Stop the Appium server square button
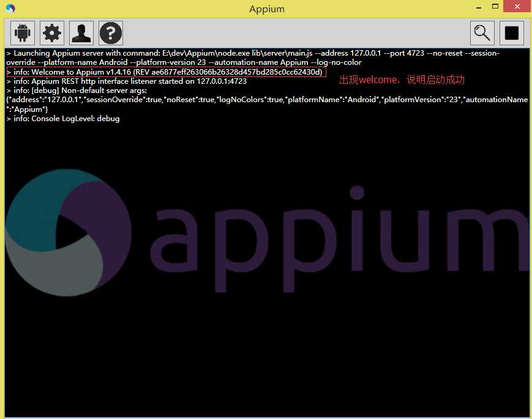Viewport: 532px width, 419px height. [x=512, y=33]
